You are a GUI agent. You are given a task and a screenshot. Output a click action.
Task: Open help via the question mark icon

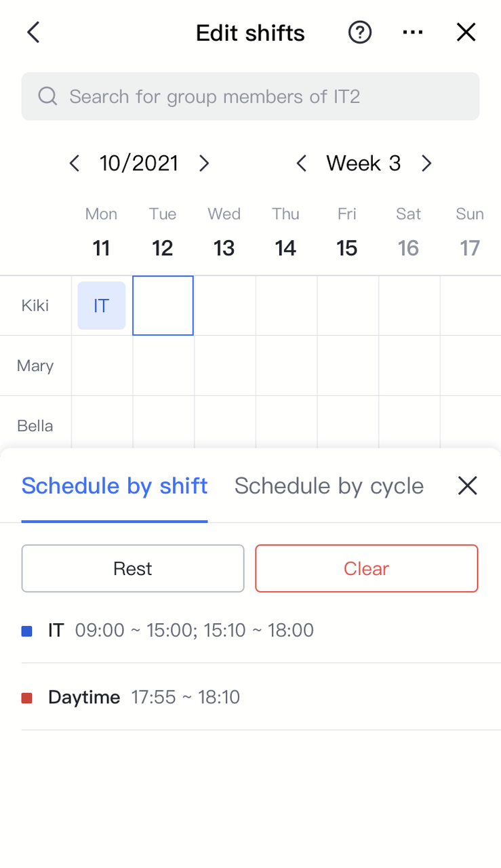[360, 33]
